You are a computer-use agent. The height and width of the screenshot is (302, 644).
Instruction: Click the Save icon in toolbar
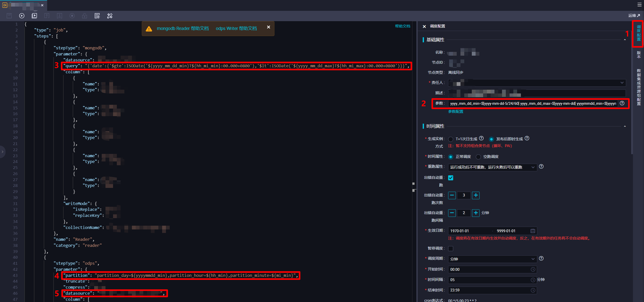[9, 16]
